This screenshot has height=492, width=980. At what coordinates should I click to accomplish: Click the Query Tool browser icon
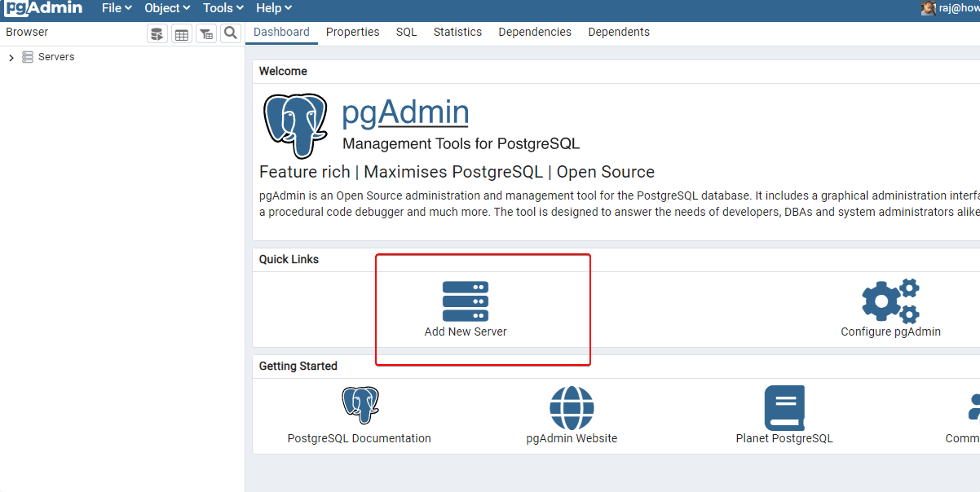157,33
